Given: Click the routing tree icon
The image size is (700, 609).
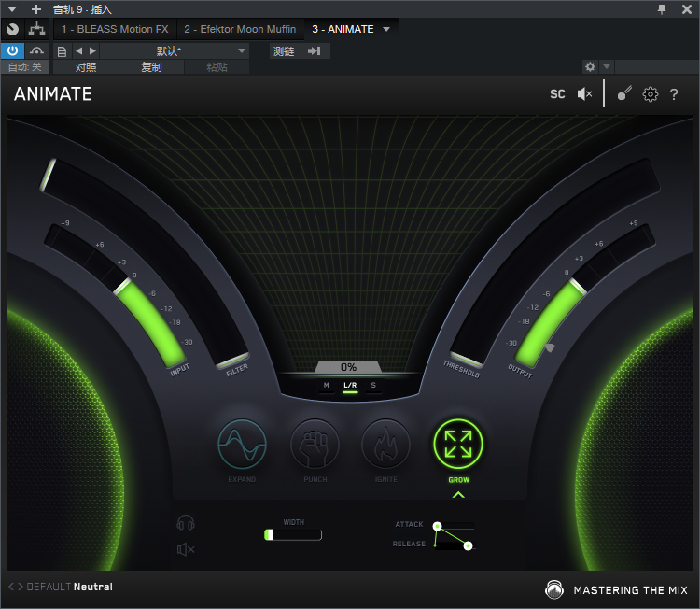Looking at the screenshot, I should point(36,29).
